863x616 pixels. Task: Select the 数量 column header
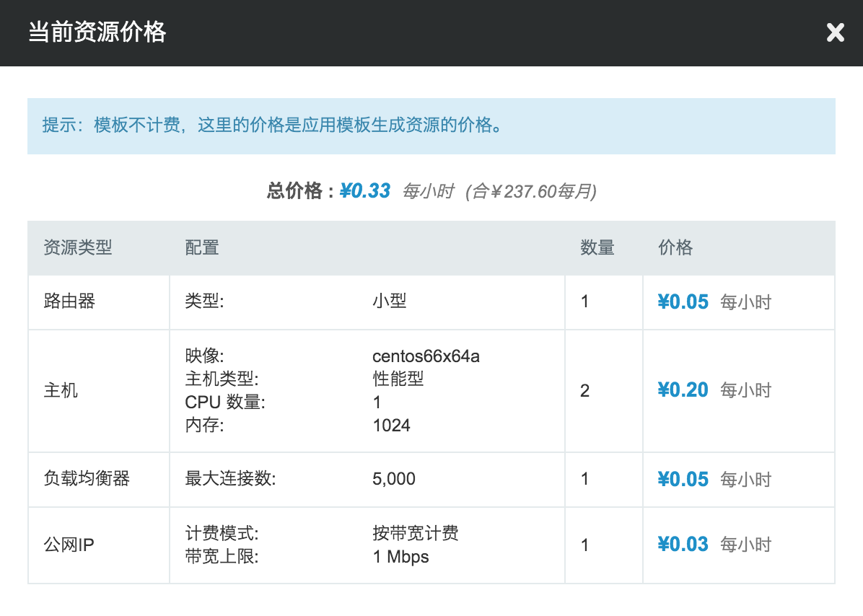pyautogui.click(x=597, y=248)
